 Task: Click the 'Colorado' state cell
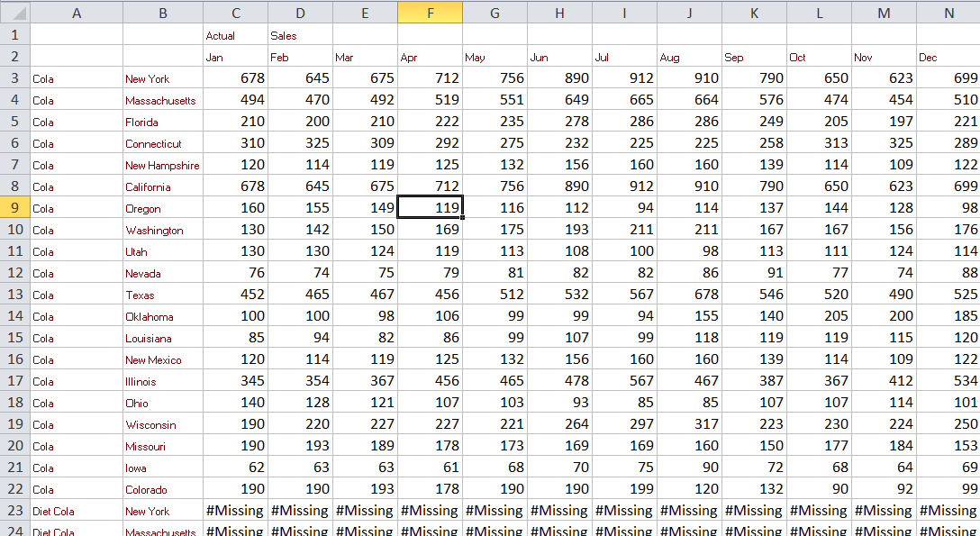coord(163,489)
